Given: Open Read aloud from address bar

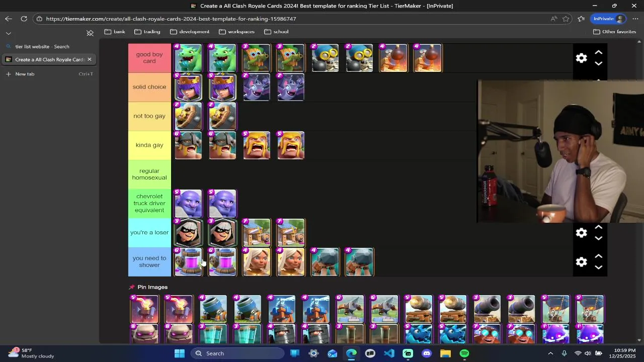Looking at the screenshot, I should (554, 19).
